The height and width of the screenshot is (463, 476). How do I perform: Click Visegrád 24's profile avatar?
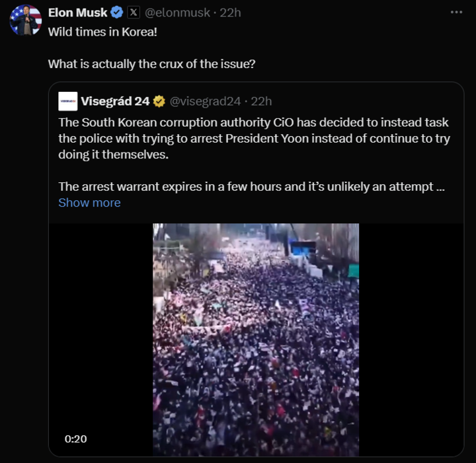pos(67,101)
